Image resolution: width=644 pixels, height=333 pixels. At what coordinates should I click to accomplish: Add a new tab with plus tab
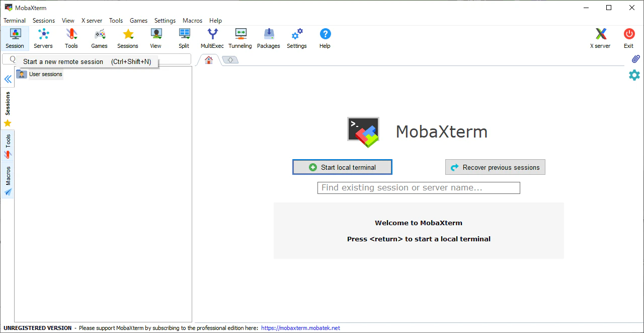tap(230, 60)
